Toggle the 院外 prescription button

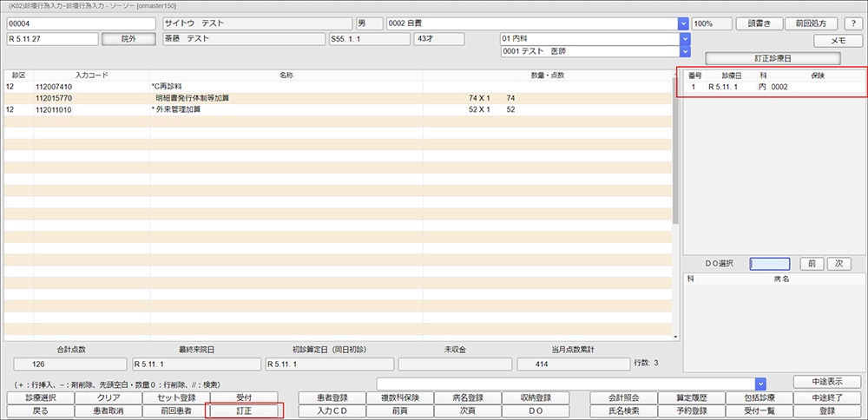pos(125,39)
